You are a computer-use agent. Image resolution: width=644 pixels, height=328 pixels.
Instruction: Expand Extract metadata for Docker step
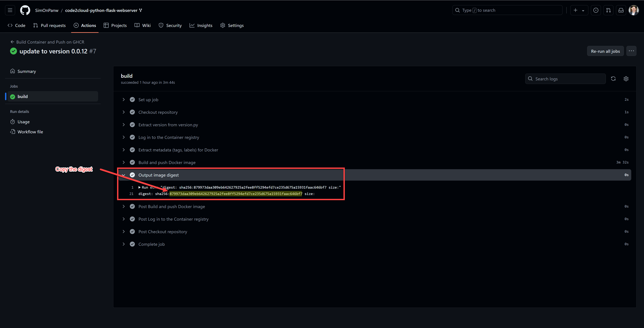(x=123, y=150)
